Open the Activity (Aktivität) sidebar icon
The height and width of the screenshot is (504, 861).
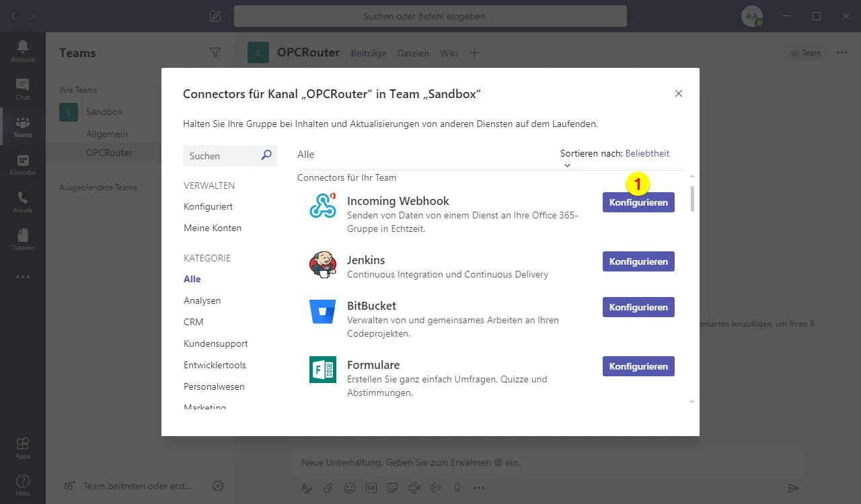23,51
